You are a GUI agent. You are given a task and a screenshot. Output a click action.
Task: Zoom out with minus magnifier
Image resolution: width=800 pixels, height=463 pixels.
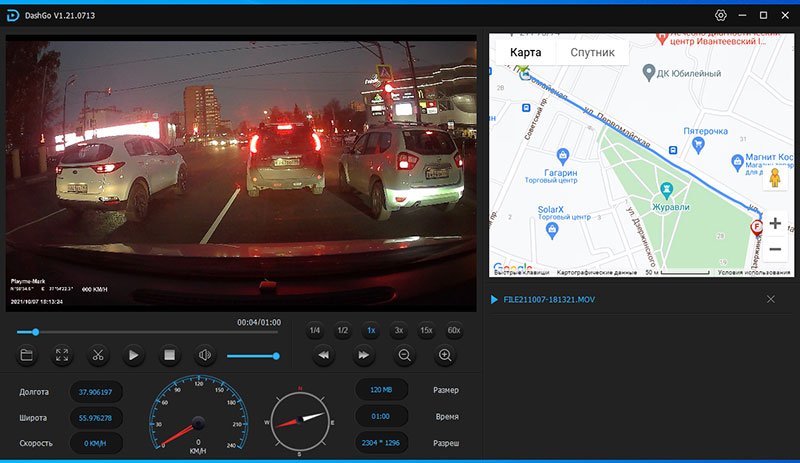(x=405, y=355)
